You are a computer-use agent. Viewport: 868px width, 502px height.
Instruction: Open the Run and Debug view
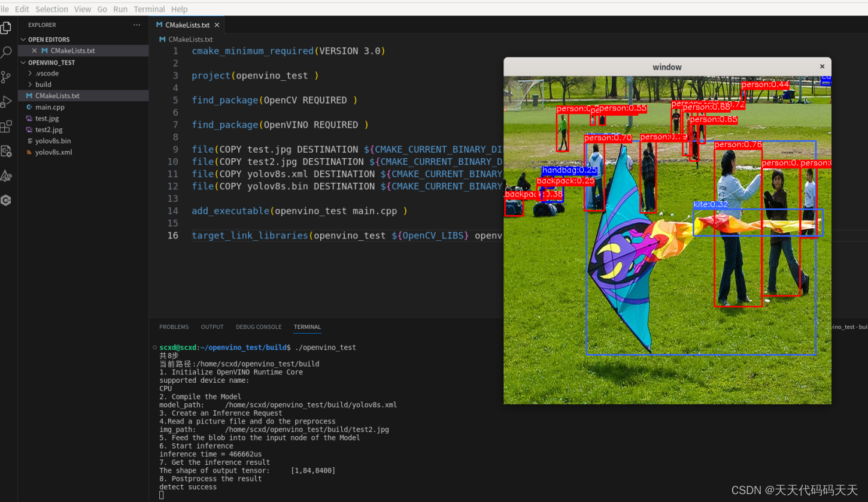coord(7,101)
